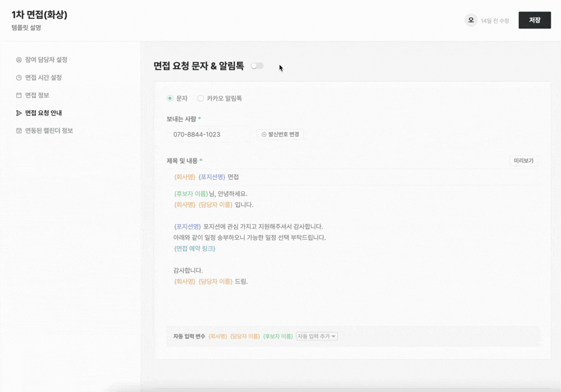Go to 면접 요청 안내 in the sidebar
Image resolution: width=561 pixels, height=392 pixels.
43,113
